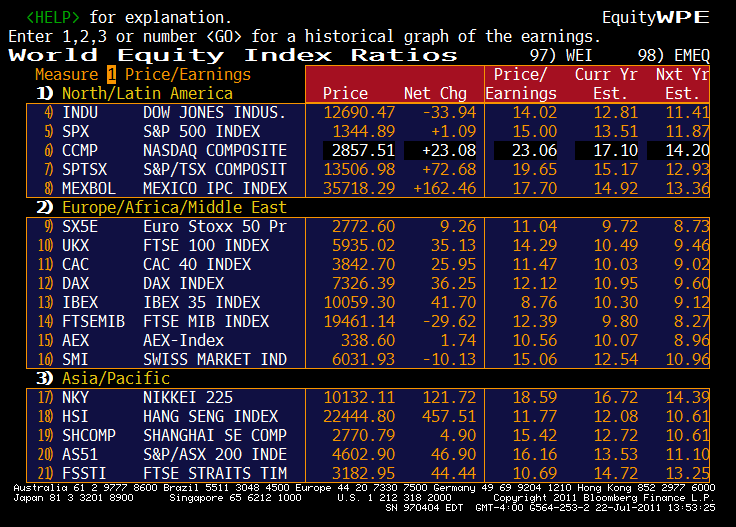Image resolution: width=736 pixels, height=527 pixels.
Task: Click AEX price 338.60
Action: [x=368, y=340]
